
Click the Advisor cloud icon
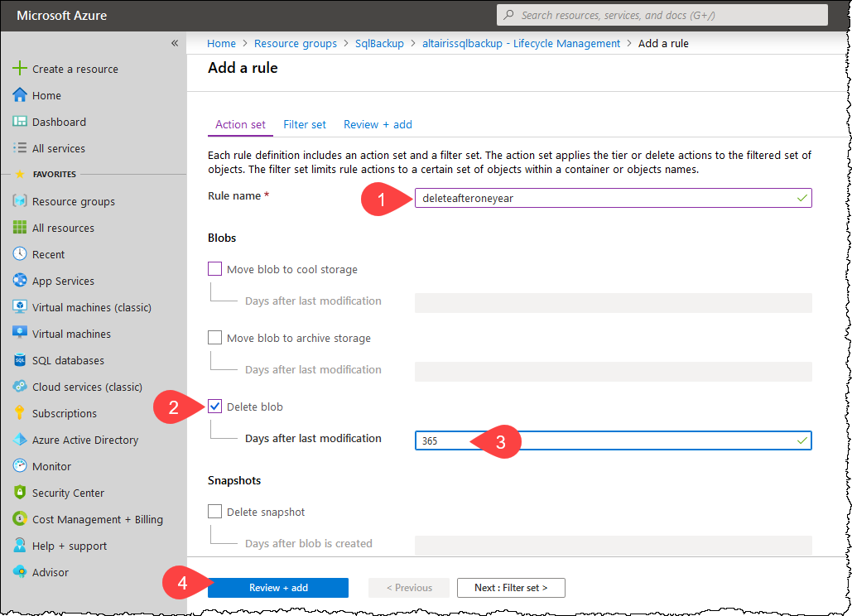click(x=20, y=571)
